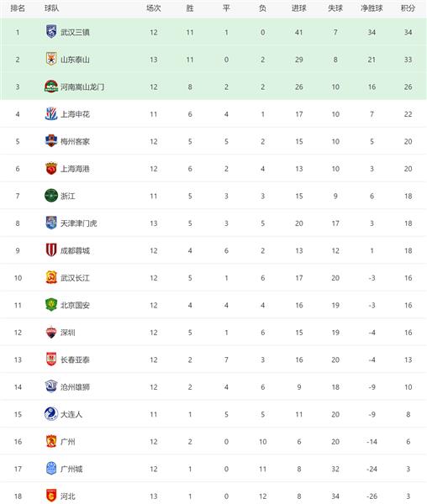This screenshot has width=427, height=504.
Task: Select the 广州城 light blue badge
Action: [x=51, y=469]
